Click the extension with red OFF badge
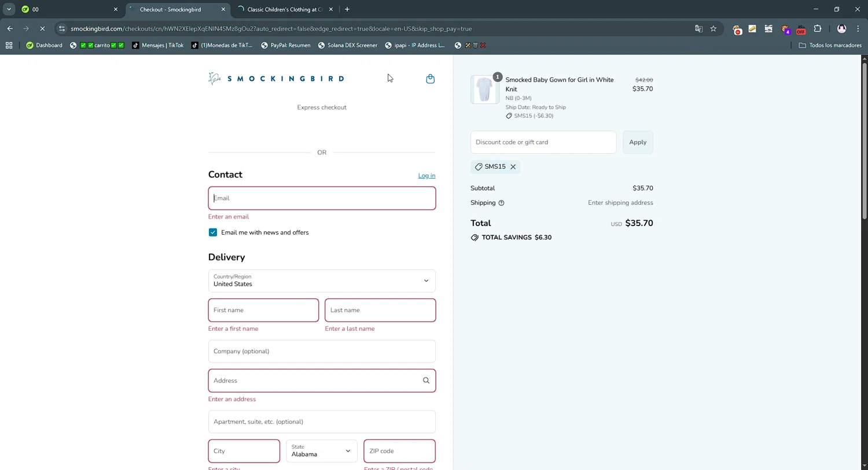868x470 pixels. 801,29
